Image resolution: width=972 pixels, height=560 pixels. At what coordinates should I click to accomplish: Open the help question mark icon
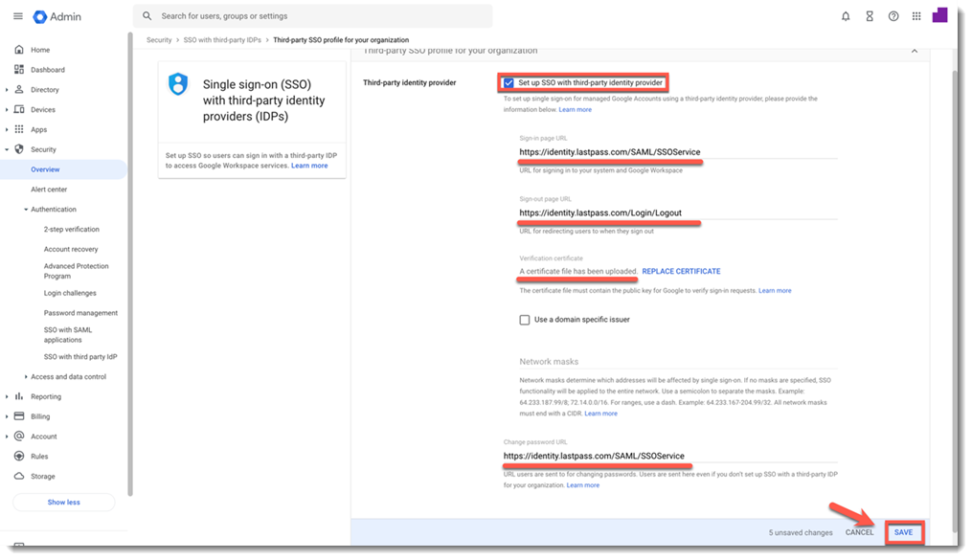coord(893,16)
